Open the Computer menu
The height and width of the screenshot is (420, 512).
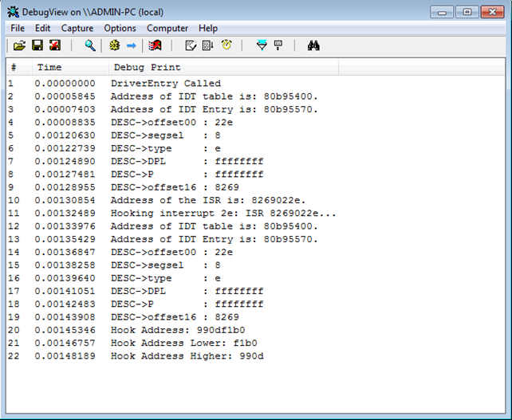[167, 28]
